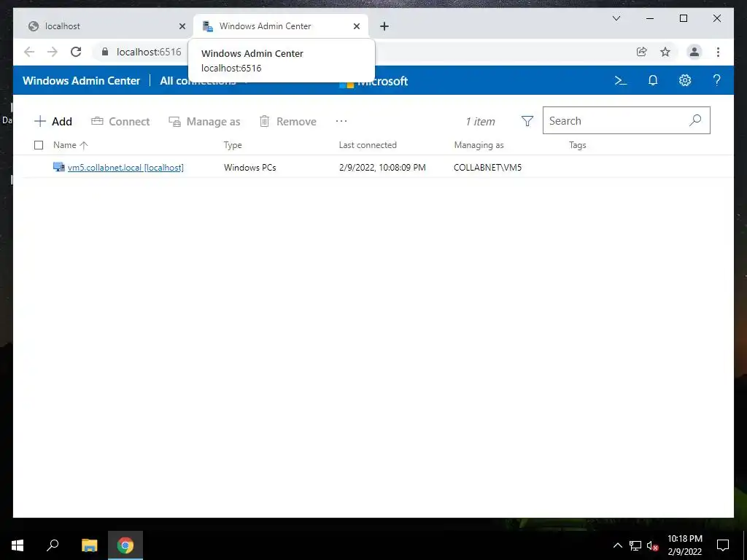Click the Windows Admin Center header title
The height and width of the screenshot is (560, 747).
coord(82,81)
